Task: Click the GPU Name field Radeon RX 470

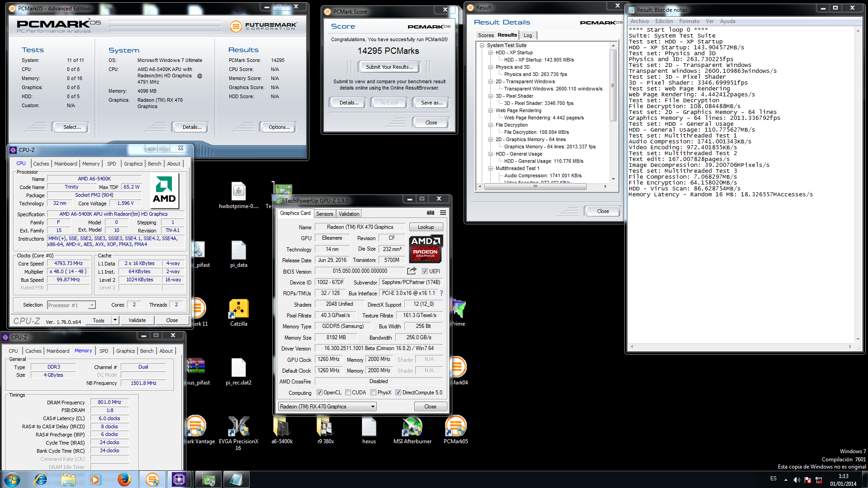Action: pyautogui.click(x=360, y=227)
